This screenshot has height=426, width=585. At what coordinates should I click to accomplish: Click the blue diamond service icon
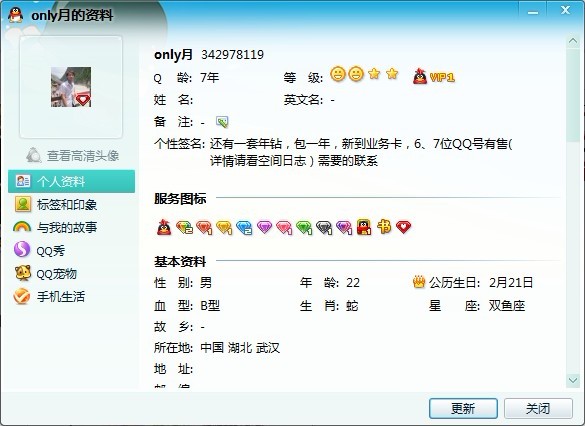(244, 227)
